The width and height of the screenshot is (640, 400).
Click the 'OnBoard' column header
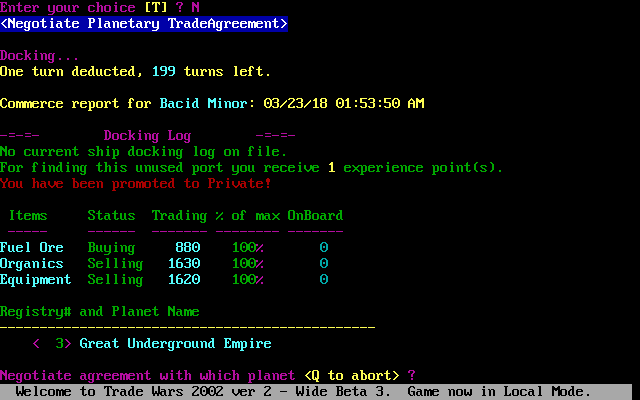pyautogui.click(x=315, y=216)
